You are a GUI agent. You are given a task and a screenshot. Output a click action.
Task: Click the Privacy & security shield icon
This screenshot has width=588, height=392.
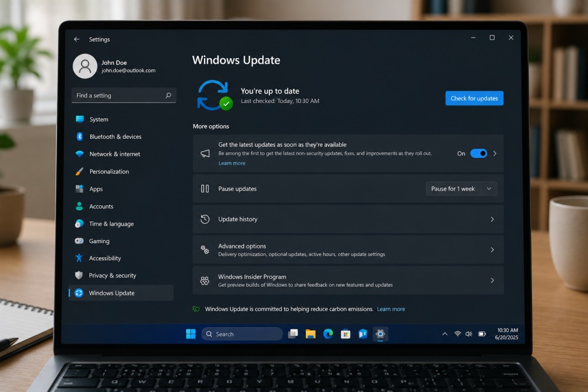click(79, 275)
